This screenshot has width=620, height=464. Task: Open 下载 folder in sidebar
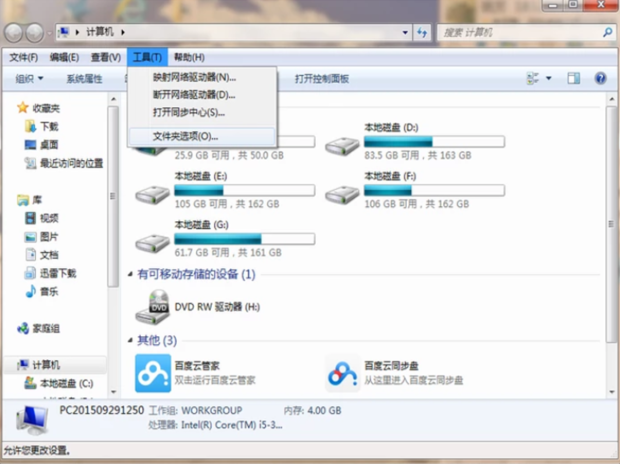click(x=42, y=126)
